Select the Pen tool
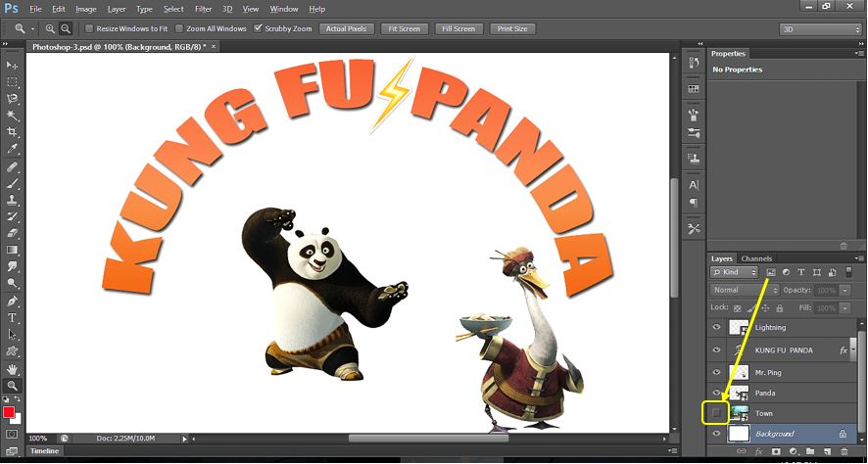Viewport: 868px width, 464px height. [12, 302]
